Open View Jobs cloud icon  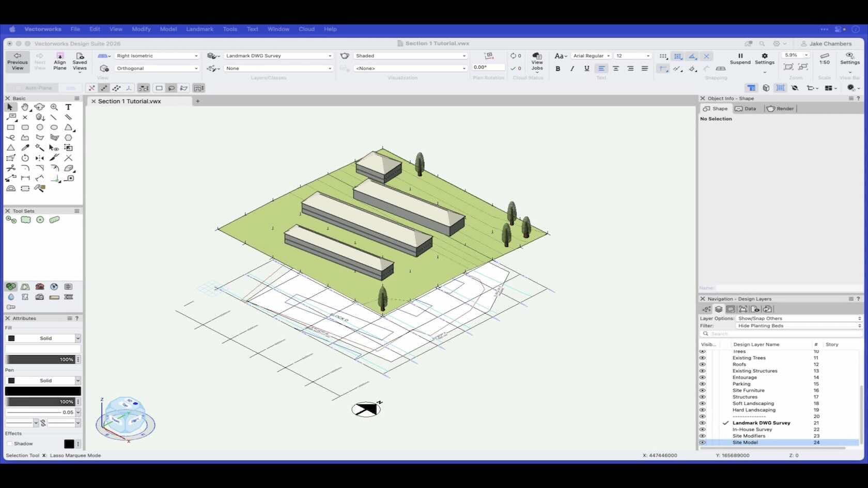(x=537, y=61)
